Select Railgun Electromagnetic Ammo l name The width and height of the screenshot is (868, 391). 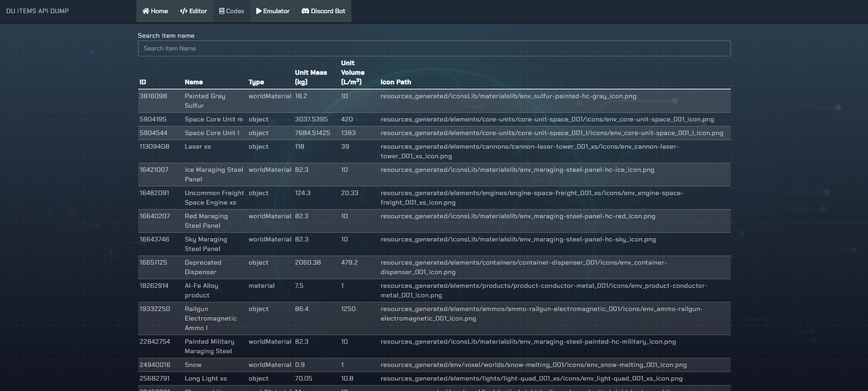[x=211, y=318]
